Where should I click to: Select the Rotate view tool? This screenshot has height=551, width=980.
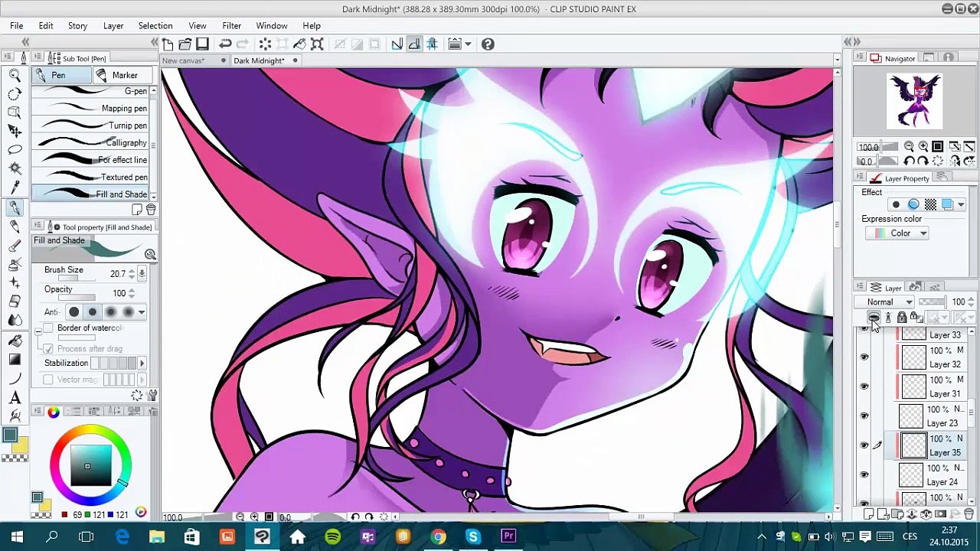pos(15,93)
